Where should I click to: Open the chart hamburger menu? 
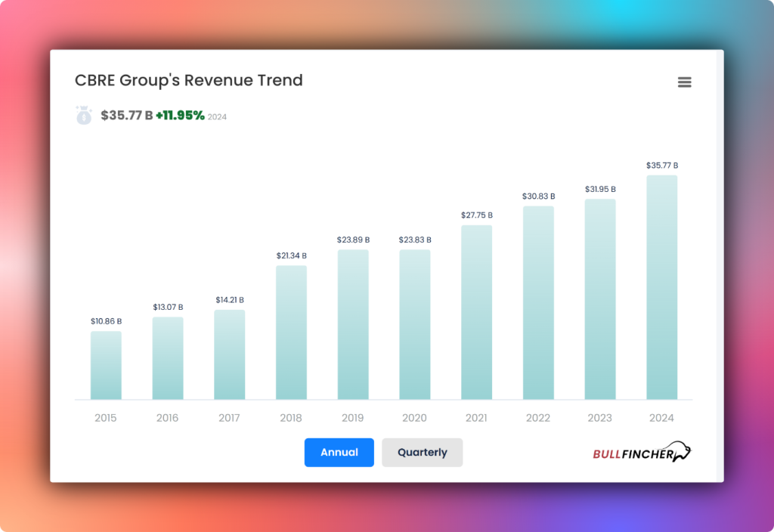684,82
